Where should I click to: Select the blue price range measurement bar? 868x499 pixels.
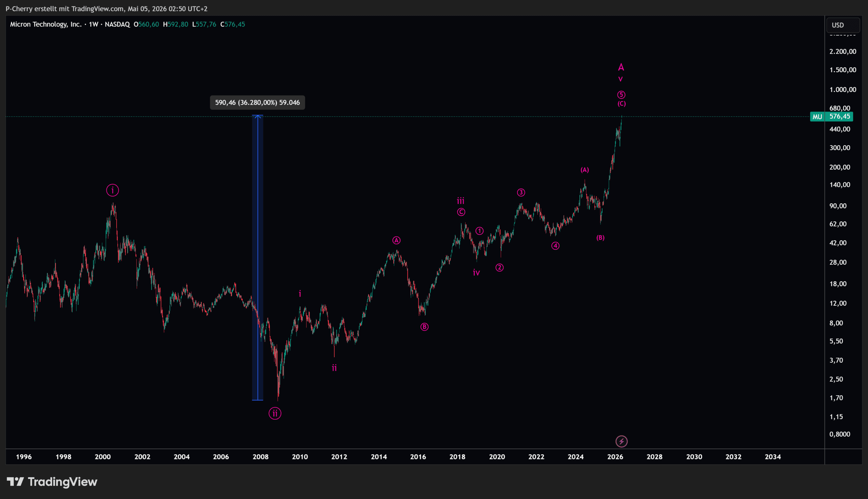tap(258, 258)
